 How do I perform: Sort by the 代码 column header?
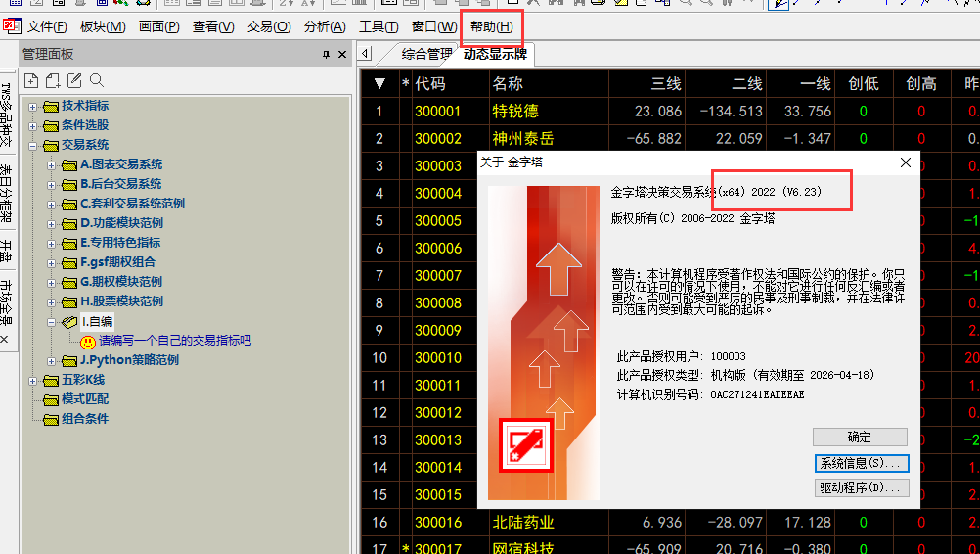(x=449, y=84)
